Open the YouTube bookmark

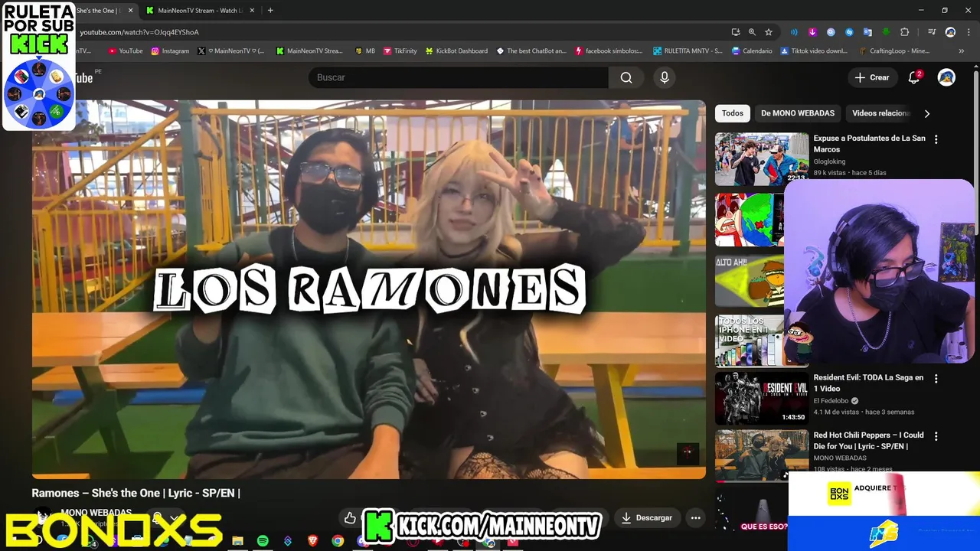click(126, 51)
